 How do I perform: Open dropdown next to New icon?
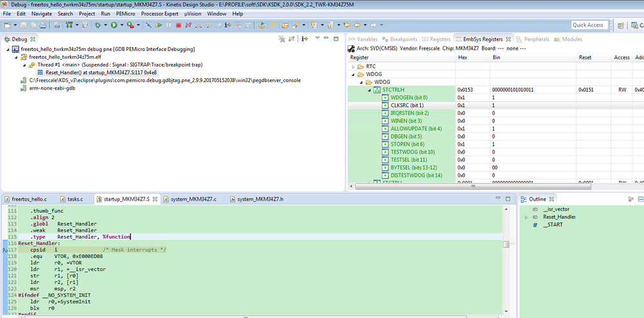click(15, 25)
